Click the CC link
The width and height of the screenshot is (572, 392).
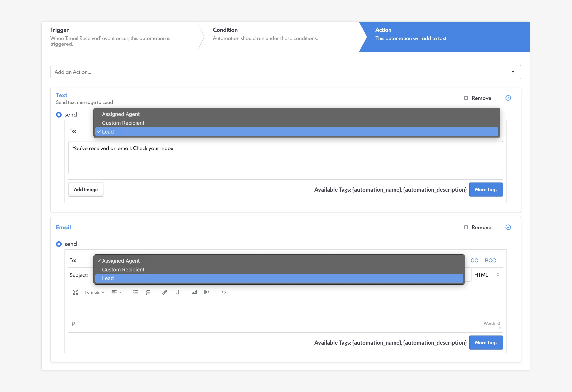474,260
